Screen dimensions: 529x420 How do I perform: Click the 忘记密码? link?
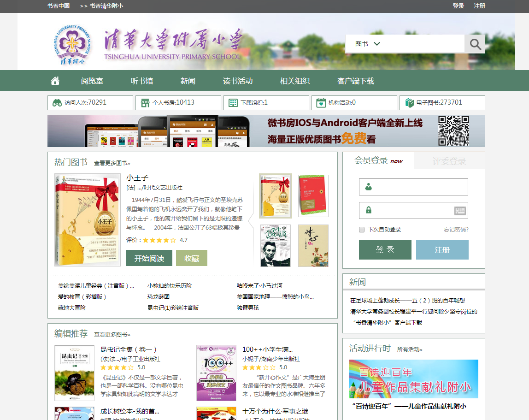click(456, 230)
